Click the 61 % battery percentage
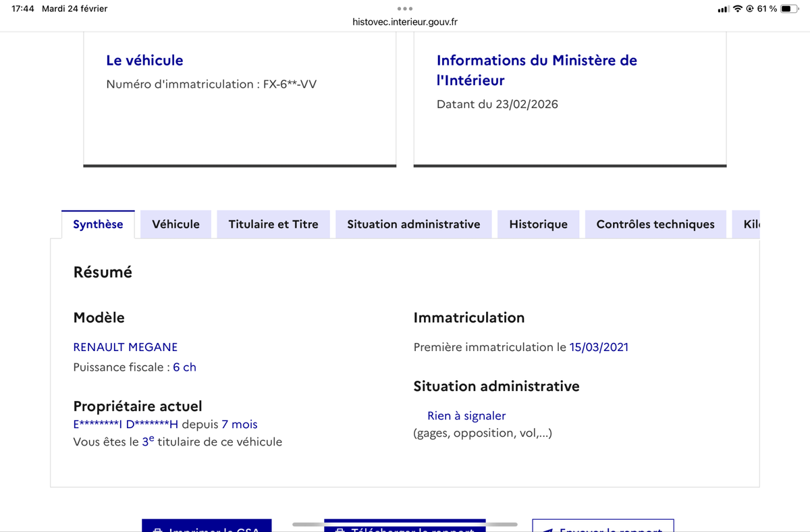This screenshot has height=532, width=810. [767, 9]
